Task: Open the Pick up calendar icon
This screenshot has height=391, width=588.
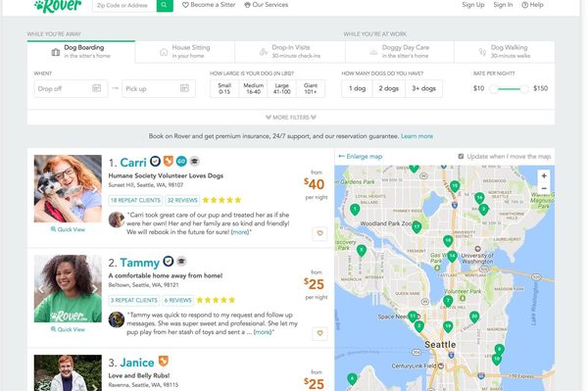Action: (x=184, y=88)
